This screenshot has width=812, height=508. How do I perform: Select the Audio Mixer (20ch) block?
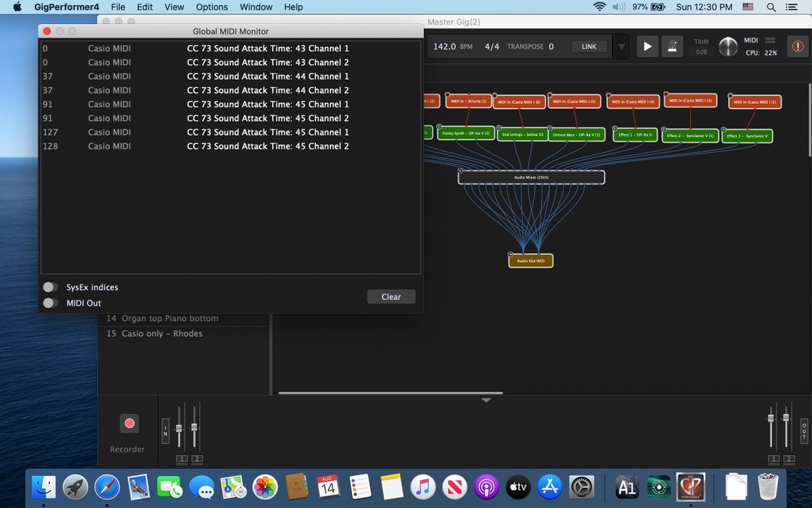point(532,177)
